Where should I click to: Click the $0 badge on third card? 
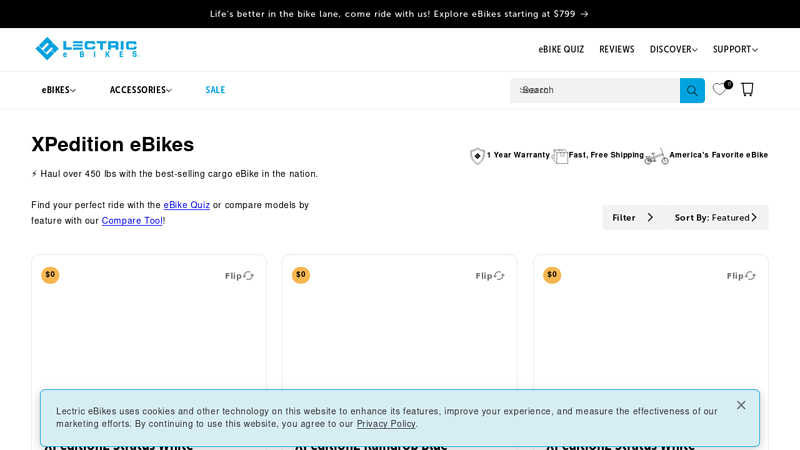tap(552, 275)
